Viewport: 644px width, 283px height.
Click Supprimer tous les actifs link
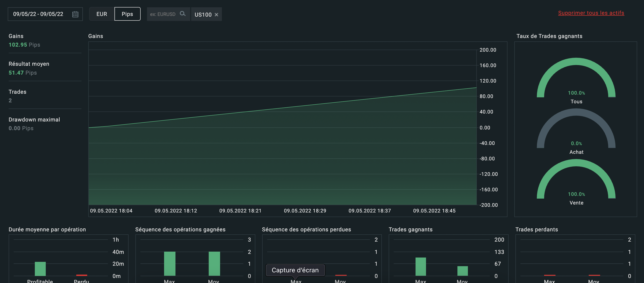pos(591,13)
